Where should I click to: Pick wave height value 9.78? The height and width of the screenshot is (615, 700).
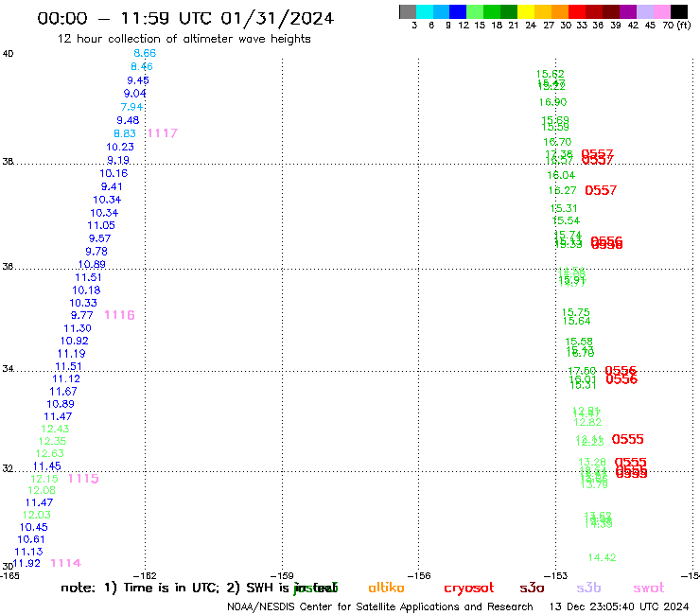click(x=96, y=252)
